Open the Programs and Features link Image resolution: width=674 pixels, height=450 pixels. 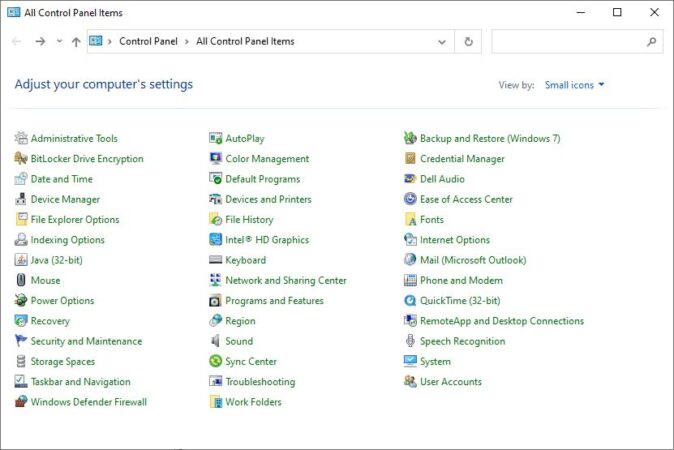click(x=274, y=301)
